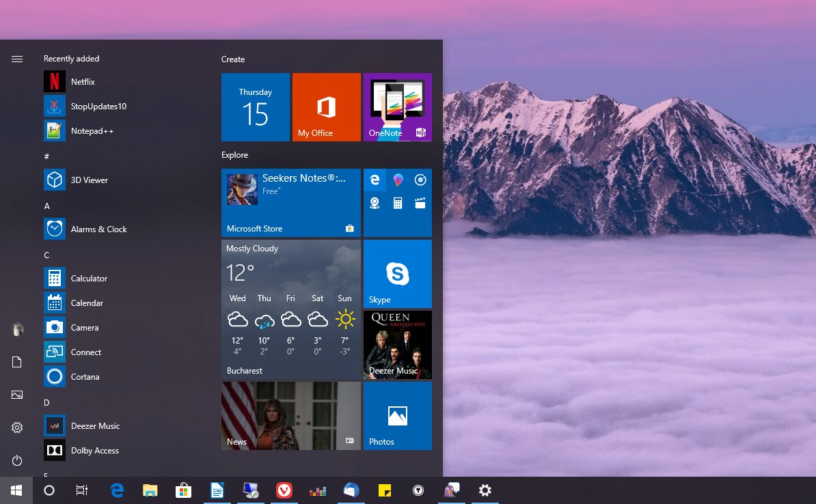Open Microsoft Store on taskbar
The height and width of the screenshot is (504, 816).
183,490
